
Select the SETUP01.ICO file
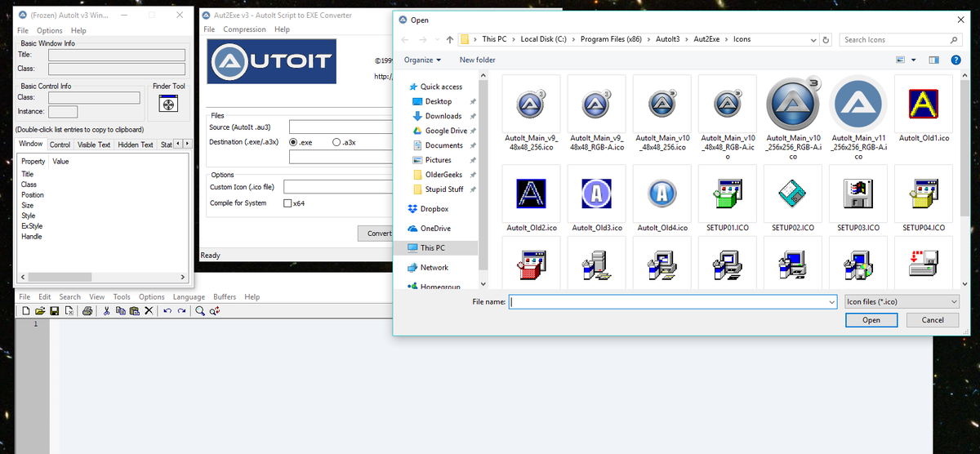pos(727,199)
